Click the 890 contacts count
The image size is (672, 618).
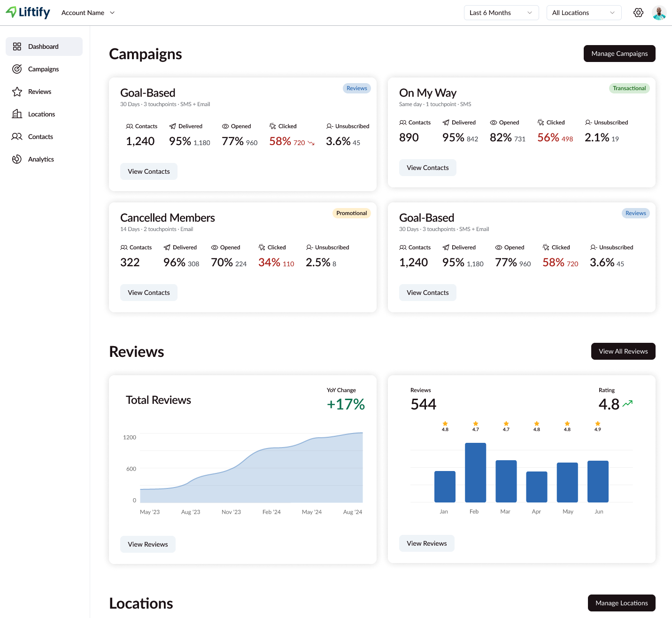409,138
